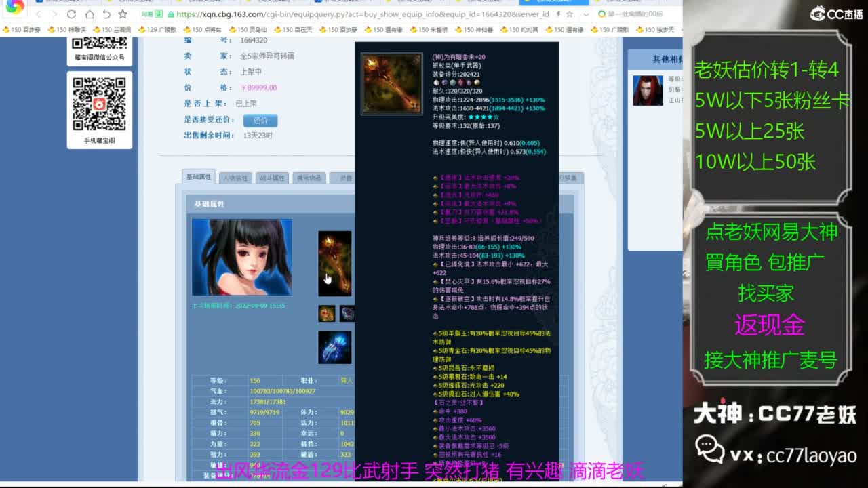Screen dimensions: 868x488
Task: Click the lightning icon in the address bar
Action: 557,14
